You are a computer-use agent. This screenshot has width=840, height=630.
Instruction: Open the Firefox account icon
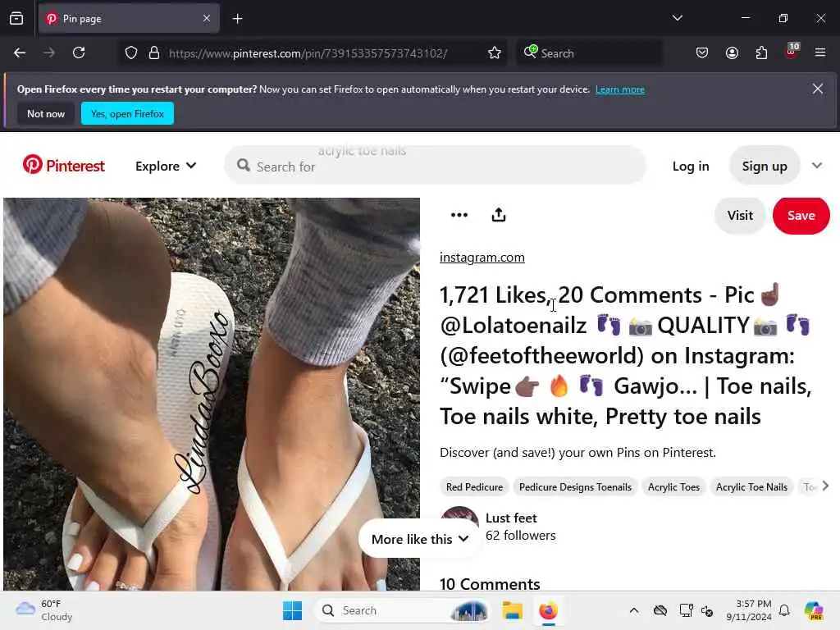732,53
